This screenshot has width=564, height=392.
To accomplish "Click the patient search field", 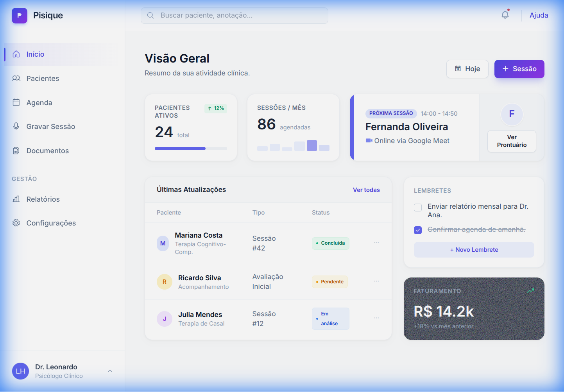I will (x=234, y=15).
